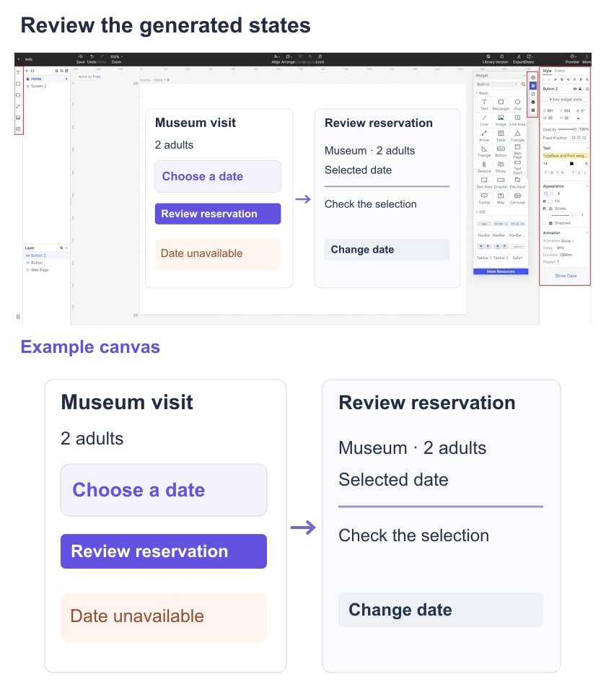
Task: Select the Web Page layer
Action: 47,270
